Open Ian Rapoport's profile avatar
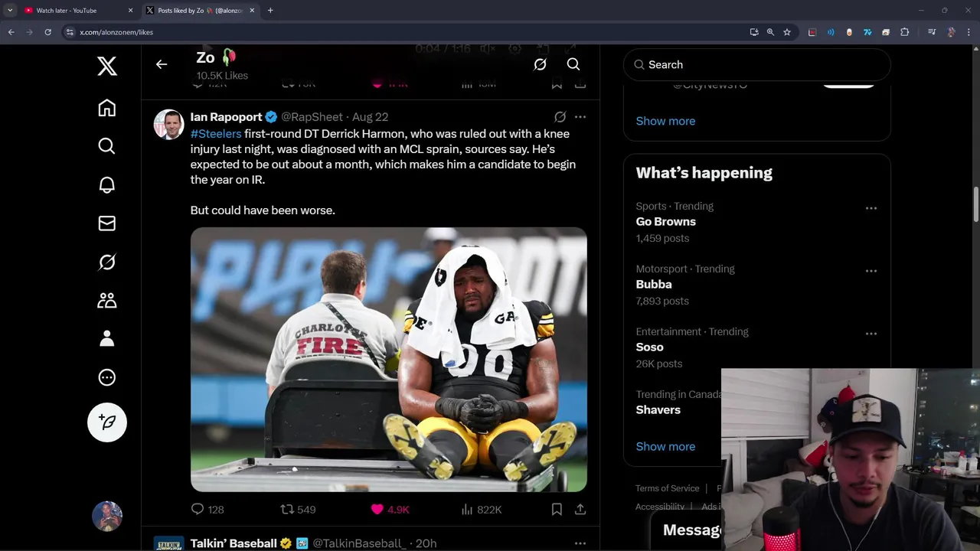Viewport: 980px width, 551px height. pos(168,124)
